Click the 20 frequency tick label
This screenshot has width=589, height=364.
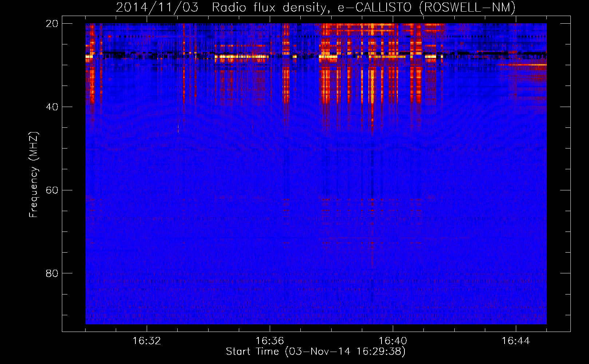coord(52,24)
